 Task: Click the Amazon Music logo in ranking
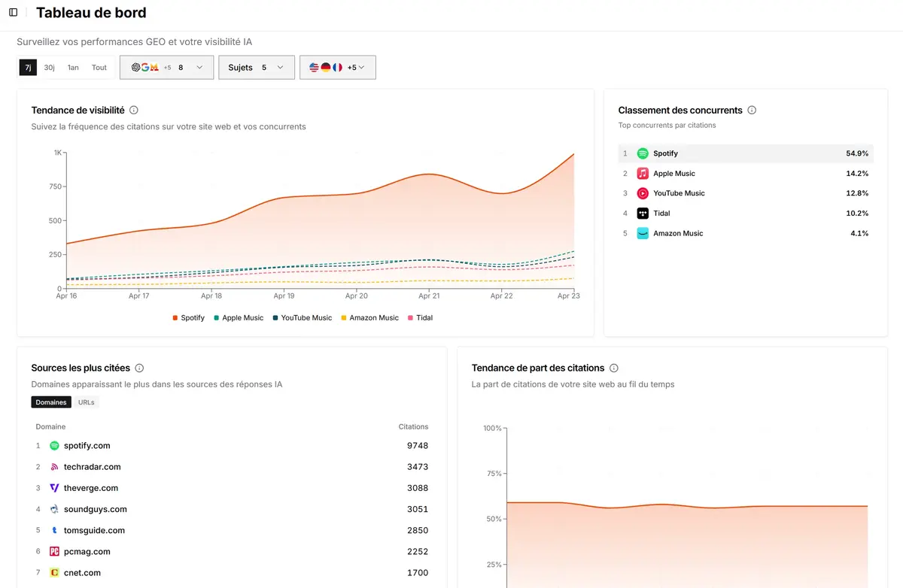pos(643,234)
